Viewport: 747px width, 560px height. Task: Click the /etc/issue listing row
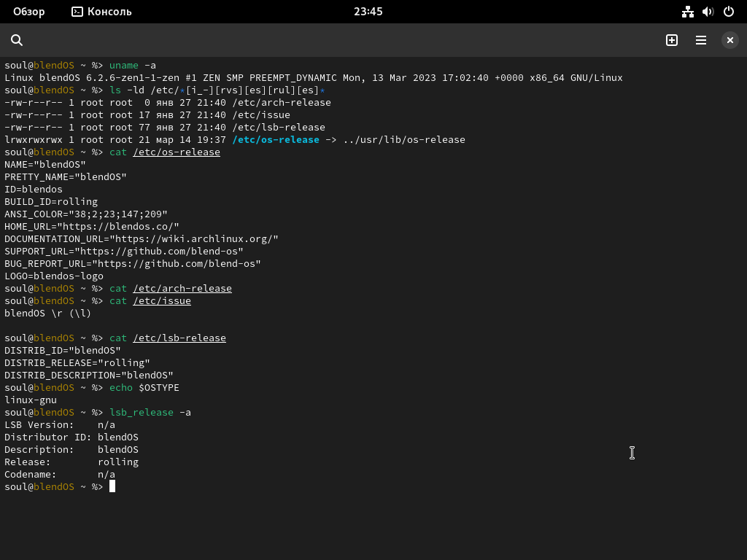click(147, 114)
